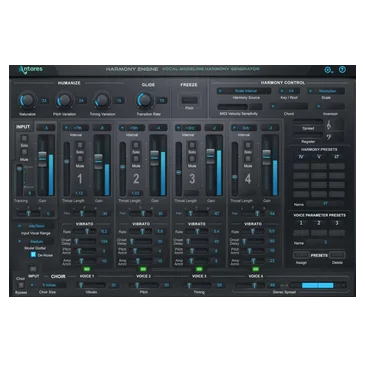Open Voice 1 Interval dropdown
Screen dimensions: 365x365
76,128
